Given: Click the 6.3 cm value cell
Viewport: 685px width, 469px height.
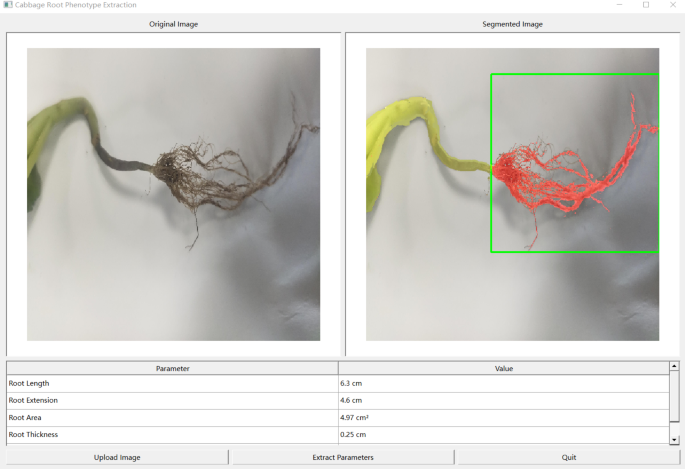Looking at the screenshot, I should tap(504, 383).
